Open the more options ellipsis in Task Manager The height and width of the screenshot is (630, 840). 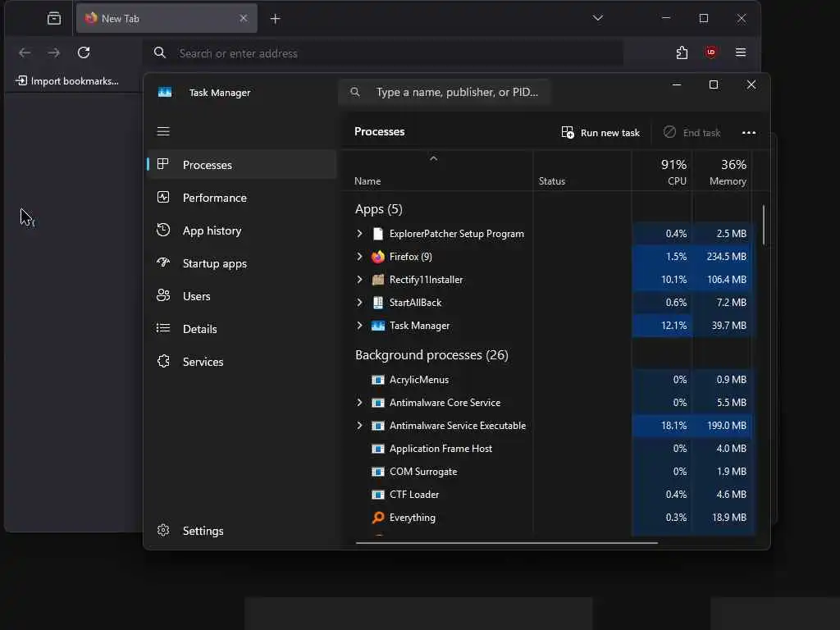748,132
